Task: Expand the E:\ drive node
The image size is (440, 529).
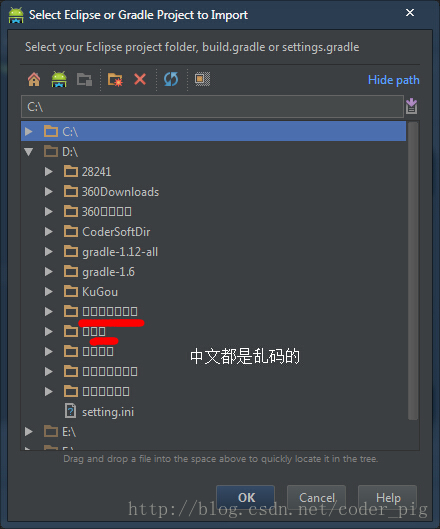Action: click(x=29, y=431)
